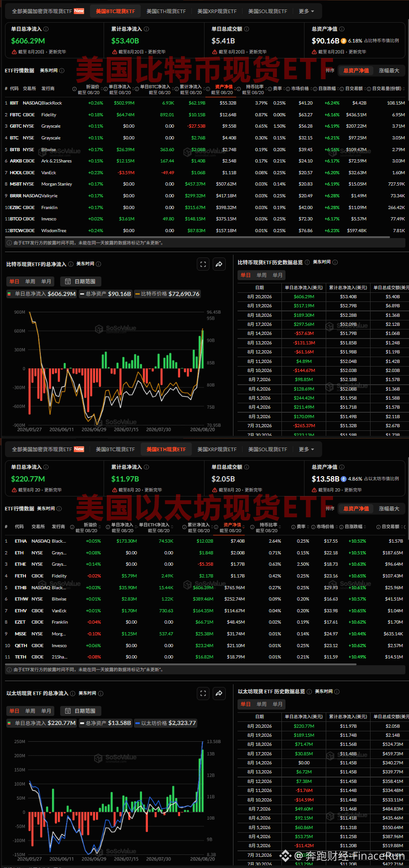Click info icon in the BTC table footnote 由于ETF发行方的披露时间不同
Screen dimensions: 409x868
click(x=9, y=243)
